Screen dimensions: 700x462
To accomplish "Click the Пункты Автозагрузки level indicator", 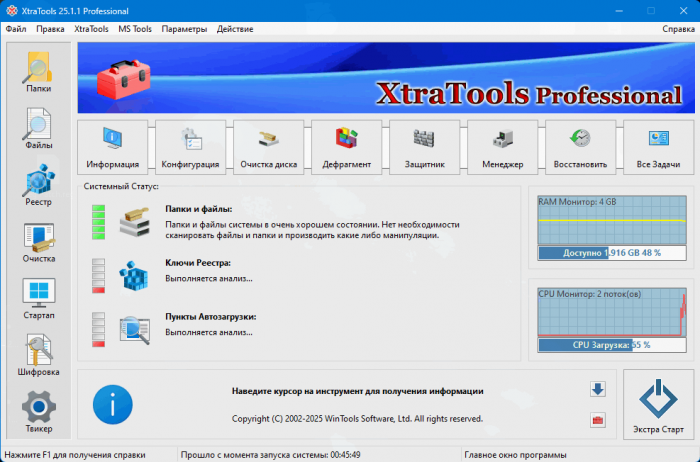I will pos(99,330).
